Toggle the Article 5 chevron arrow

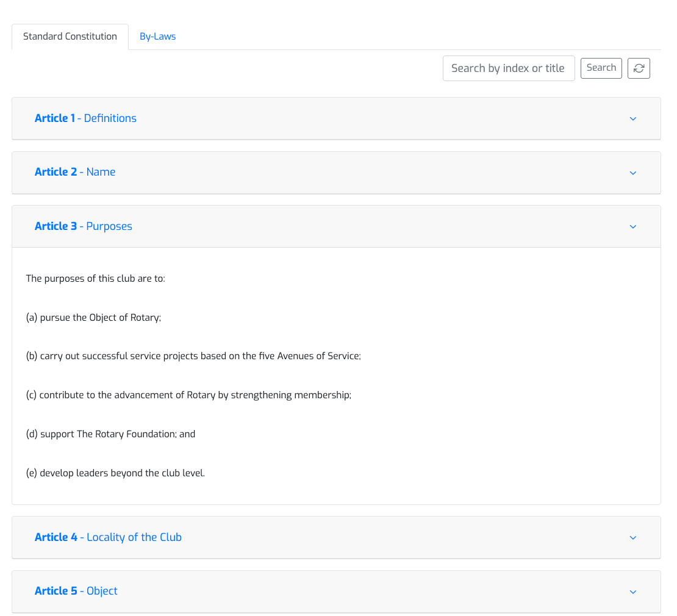coord(632,592)
